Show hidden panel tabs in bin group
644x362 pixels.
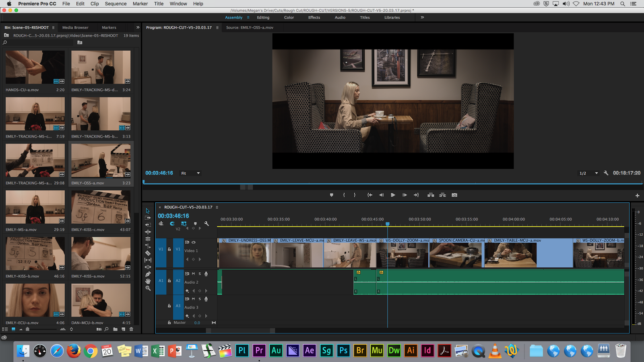point(138,27)
